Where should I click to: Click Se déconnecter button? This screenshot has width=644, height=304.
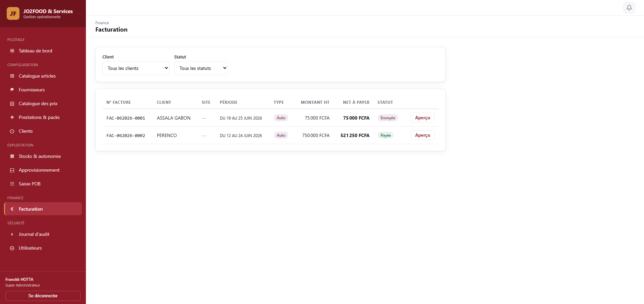click(x=43, y=296)
